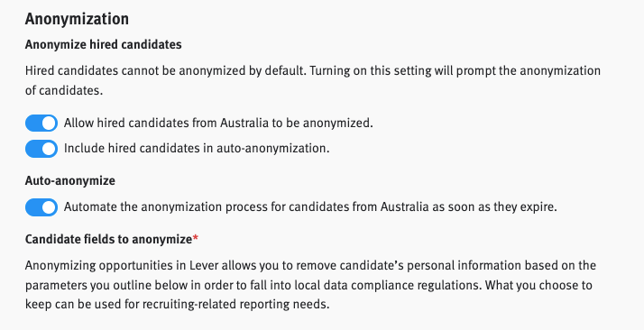
Task: Click the wrapped line "of candidates."
Action: tap(64, 90)
